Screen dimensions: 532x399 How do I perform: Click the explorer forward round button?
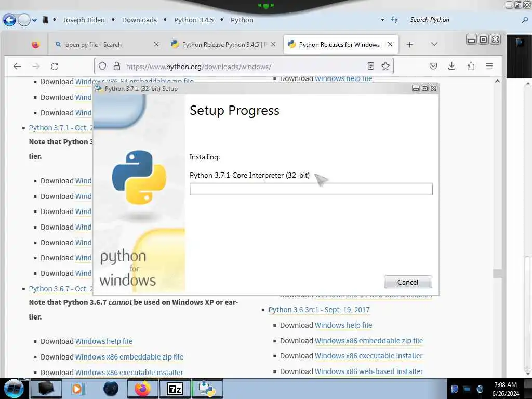[24, 20]
